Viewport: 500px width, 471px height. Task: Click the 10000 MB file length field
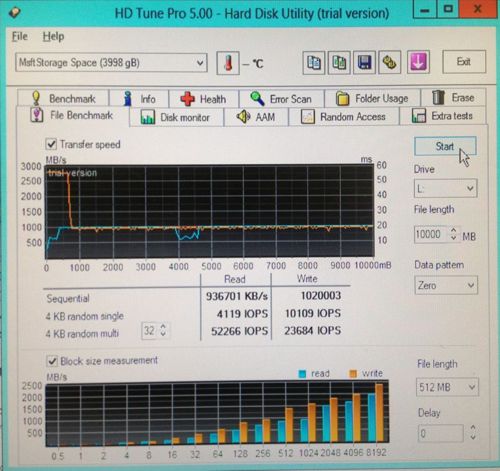[x=431, y=234]
